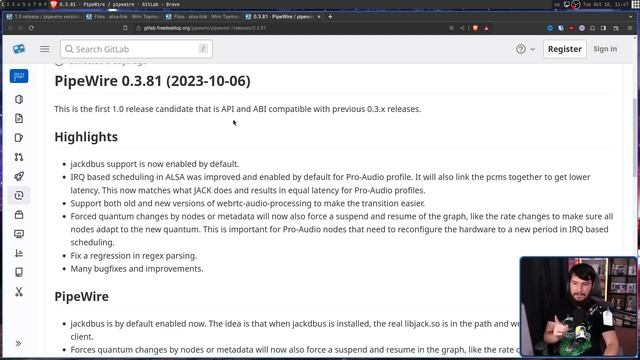Expand the sidebar with double chevron
Image resolution: width=640 pixels, height=360 pixels.
(x=18, y=343)
